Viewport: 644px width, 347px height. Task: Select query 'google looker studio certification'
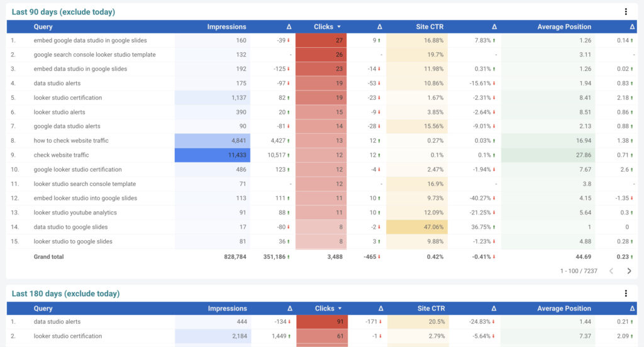[77, 169]
